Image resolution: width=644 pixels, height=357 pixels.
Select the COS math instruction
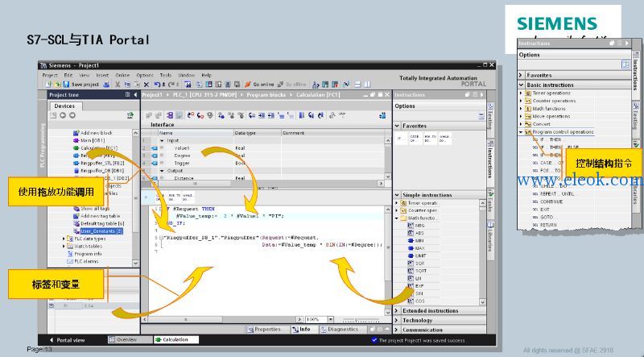[416, 301]
